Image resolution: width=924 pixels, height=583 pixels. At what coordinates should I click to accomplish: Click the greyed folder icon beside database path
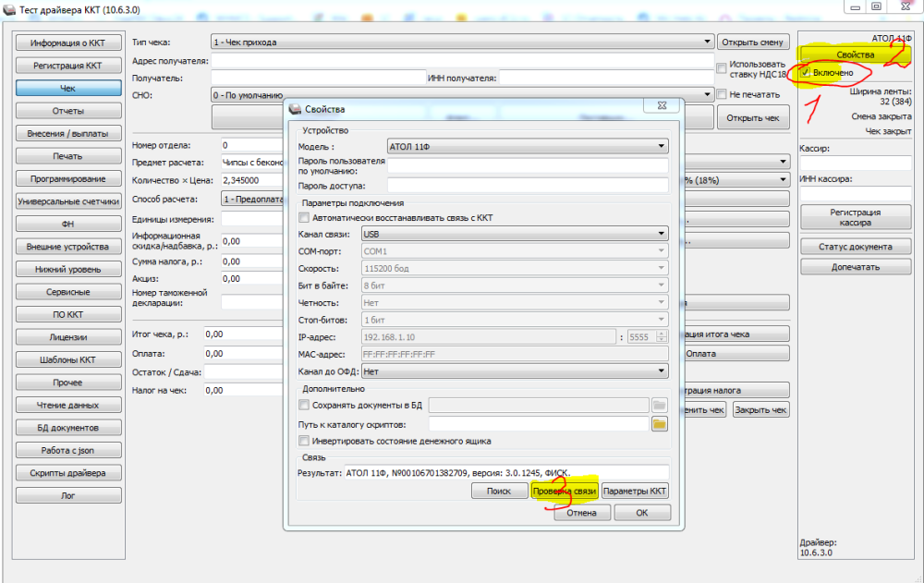660,405
